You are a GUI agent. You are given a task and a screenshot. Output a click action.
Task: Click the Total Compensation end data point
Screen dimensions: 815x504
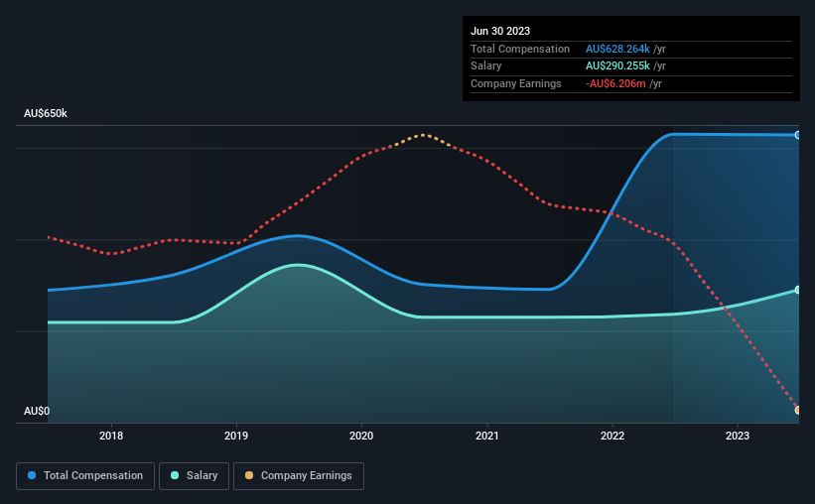point(798,135)
